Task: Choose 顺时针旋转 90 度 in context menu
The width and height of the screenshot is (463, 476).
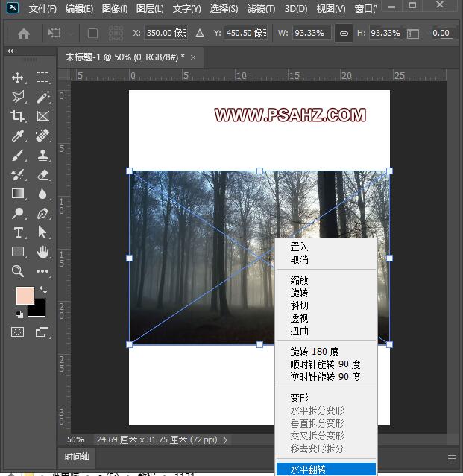Action: [x=326, y=364]
